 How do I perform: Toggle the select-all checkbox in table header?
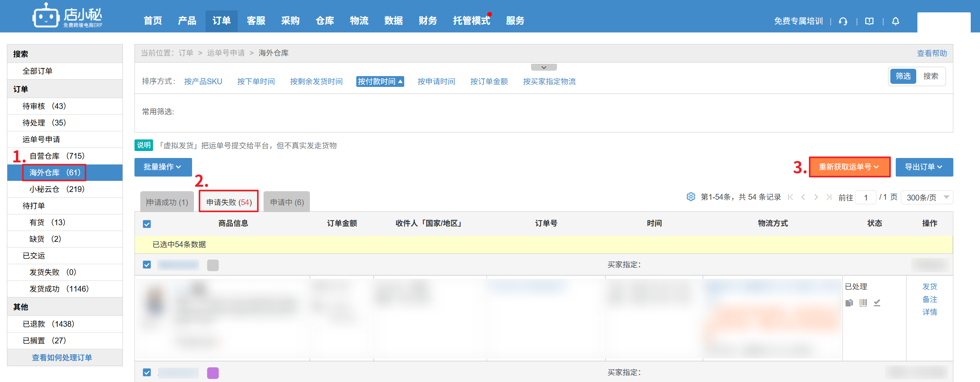pos(147,224)
